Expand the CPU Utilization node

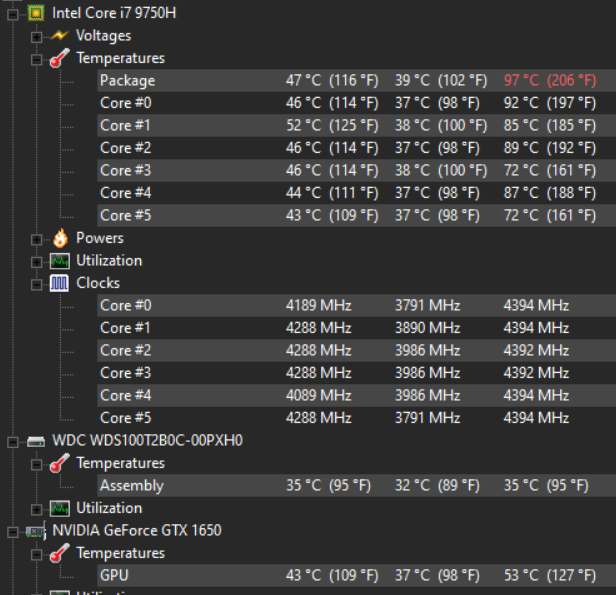pyautogui.click(x=36, y=262)
